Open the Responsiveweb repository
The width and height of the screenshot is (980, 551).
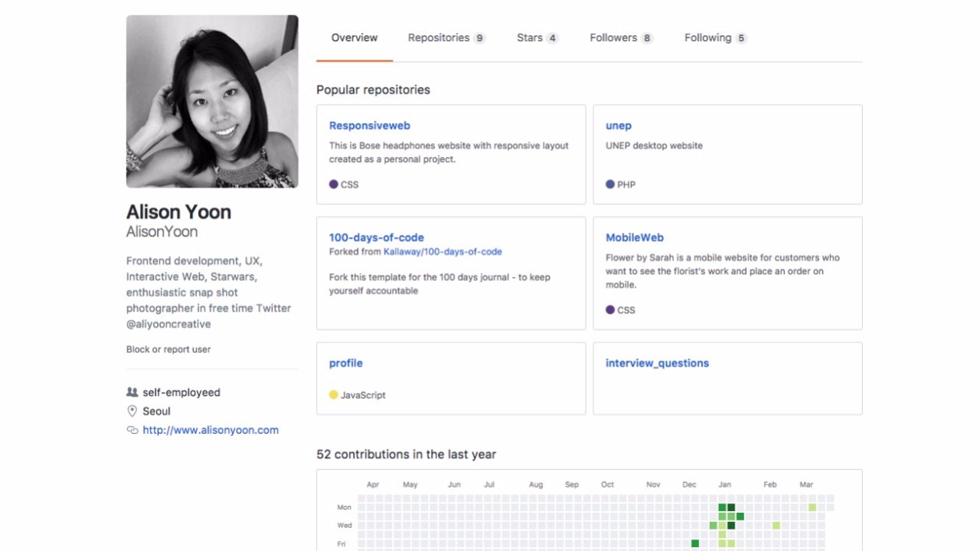pos(370,126)
